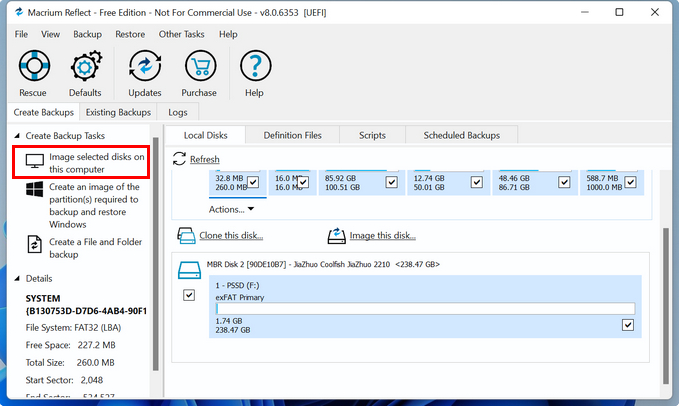679x406 pixels.
Task: Toggle MBR Disk 2 whole-disk checkbox
Action: click(x=189, y=295)
